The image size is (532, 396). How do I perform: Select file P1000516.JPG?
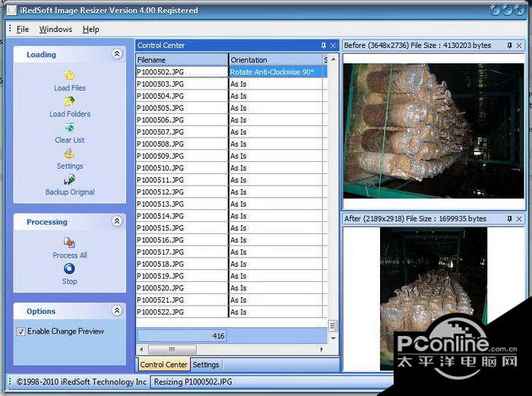coord(182,240)
